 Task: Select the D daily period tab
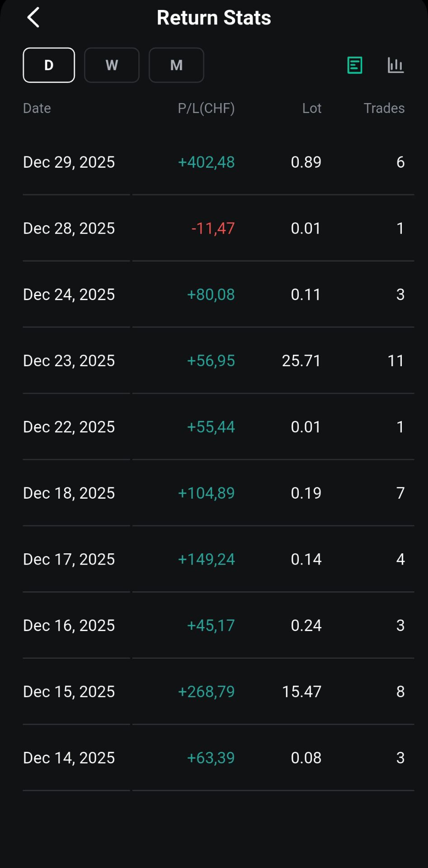(49, 65)
